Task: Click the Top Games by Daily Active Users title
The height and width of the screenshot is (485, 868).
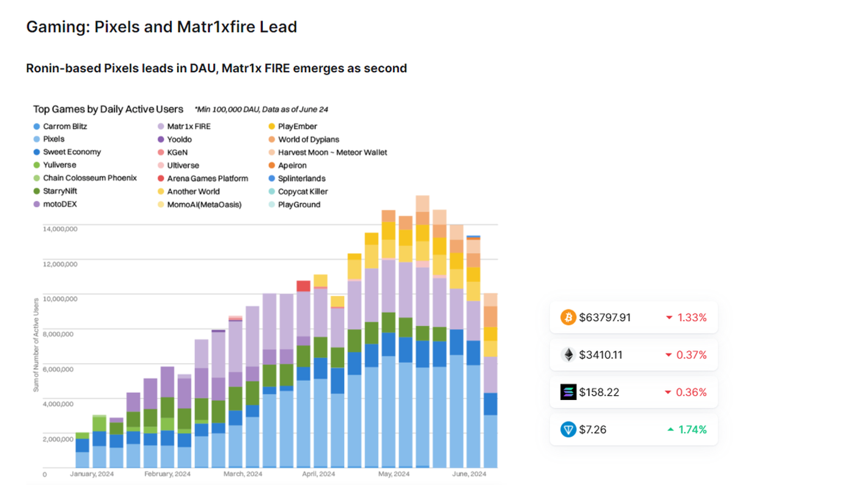Action: pos(108,109)
